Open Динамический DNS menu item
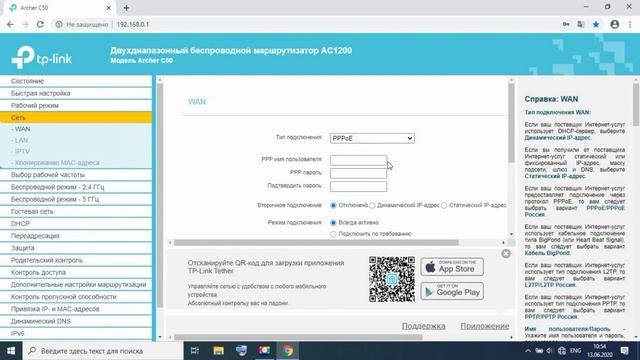Viewport: 640px width, 360px height. (76, 321)
